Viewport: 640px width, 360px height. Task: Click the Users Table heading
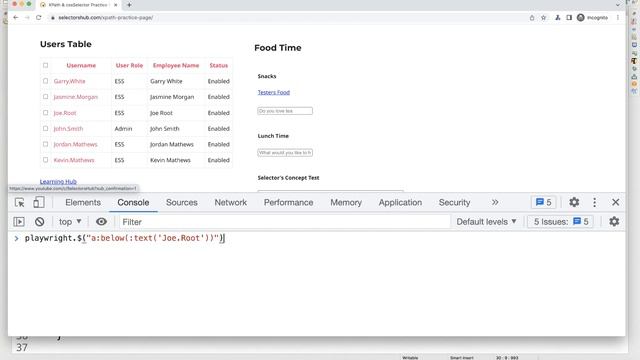coord(66,44)
